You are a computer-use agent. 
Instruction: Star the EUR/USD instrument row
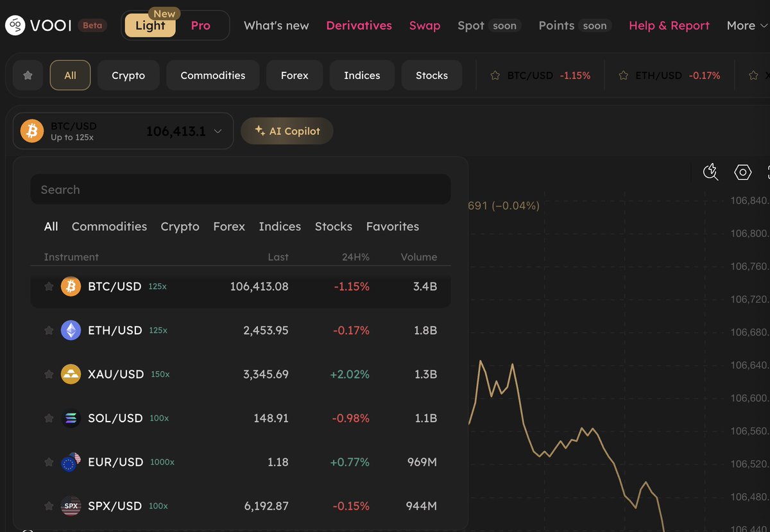[x=49, y=462]
